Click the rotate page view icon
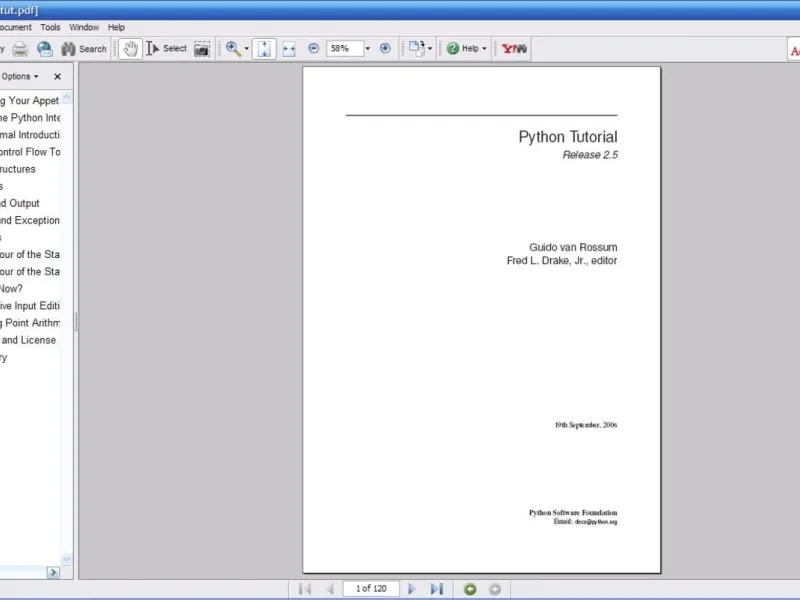The image size is (800, 600). pos(417,48)
